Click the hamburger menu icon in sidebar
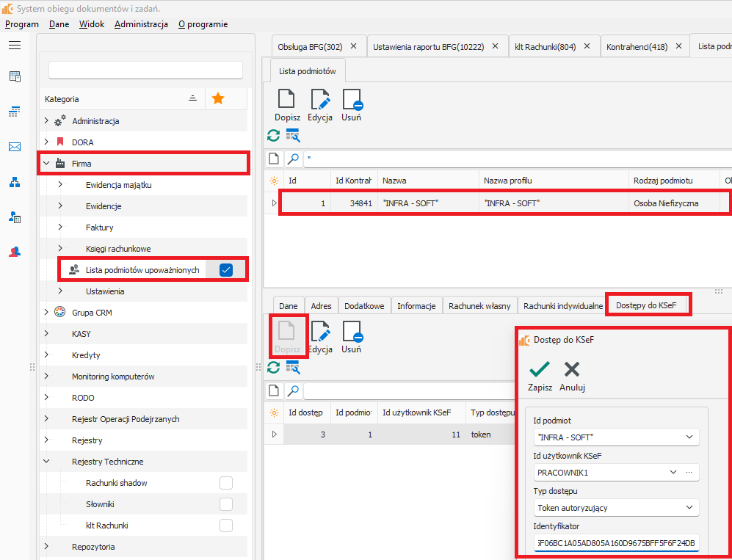 coord(15,46)
